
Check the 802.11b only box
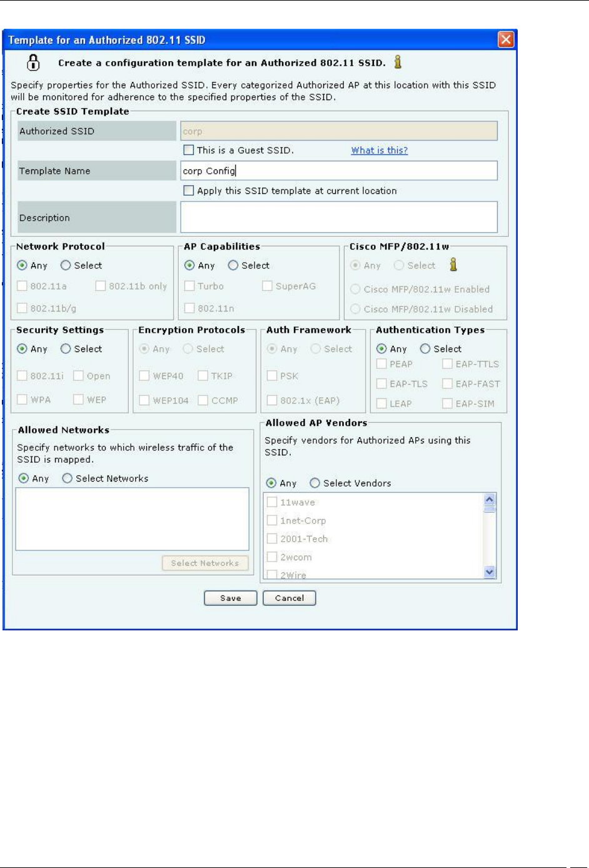pyautogui.click(x=101, y=286)
